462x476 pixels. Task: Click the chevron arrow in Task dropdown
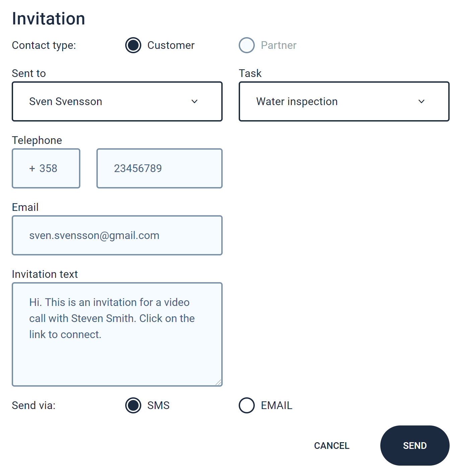click(x=421, y=101)
